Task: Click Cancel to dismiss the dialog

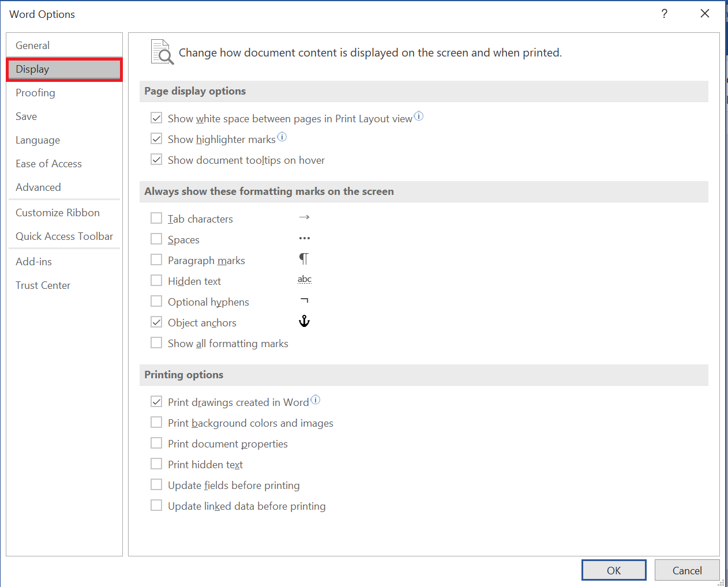Action: click(x=686, y=570)
